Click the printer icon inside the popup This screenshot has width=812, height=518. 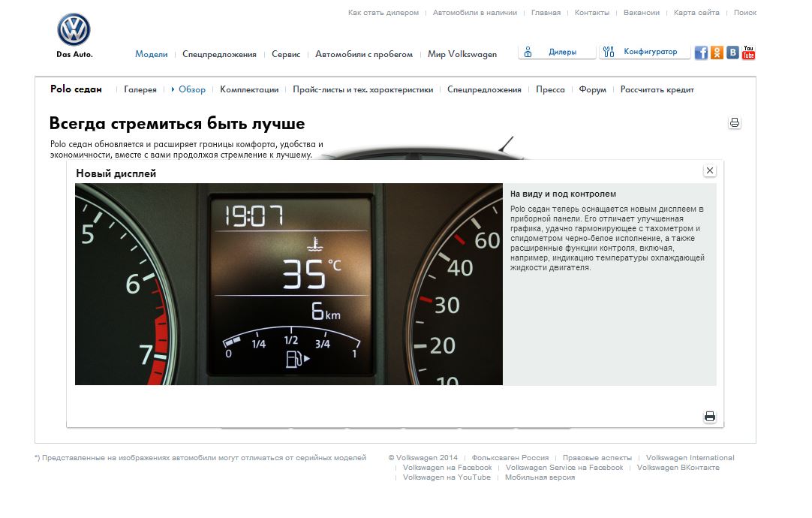tap(710, 417)
